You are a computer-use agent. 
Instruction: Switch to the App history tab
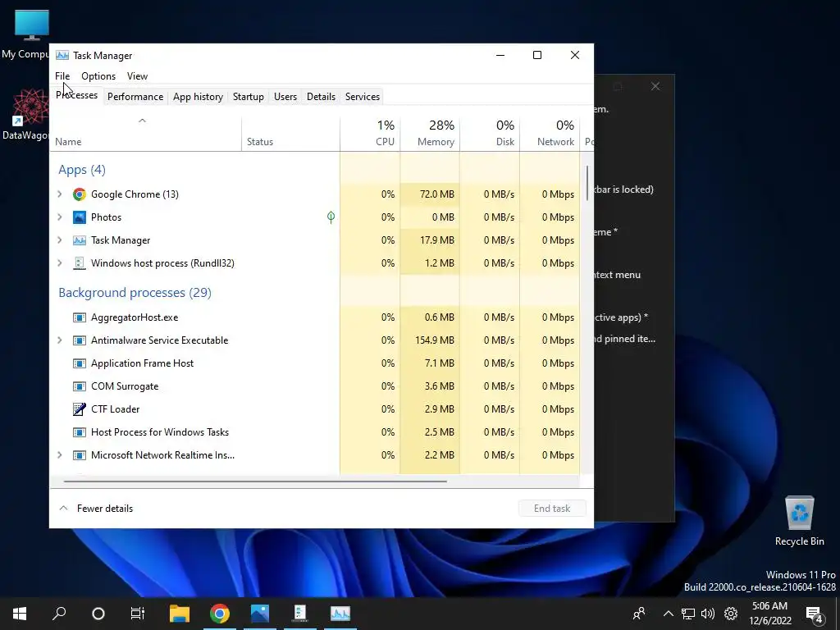coord(198,97)
